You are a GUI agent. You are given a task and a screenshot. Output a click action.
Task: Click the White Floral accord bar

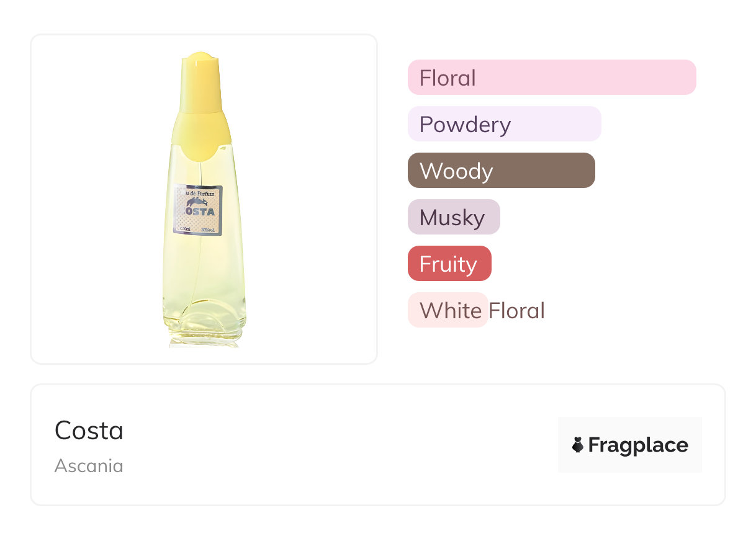[x=448, y=310]
